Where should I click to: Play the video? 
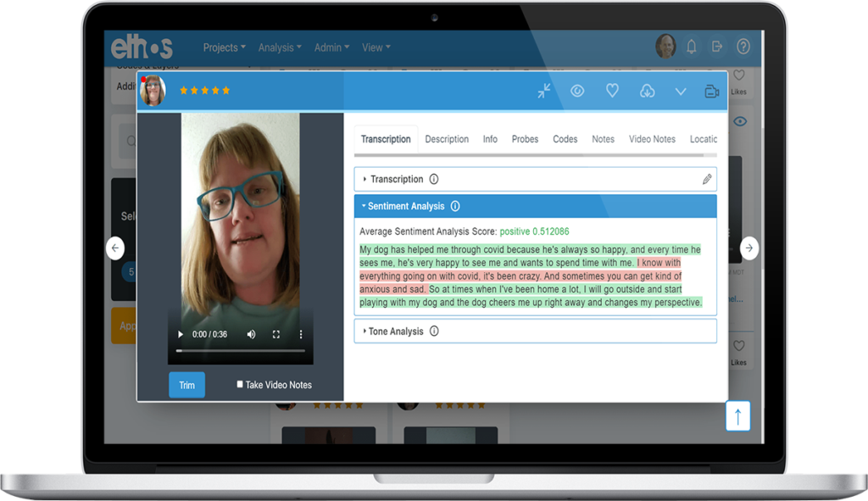[x=180, y=334]
